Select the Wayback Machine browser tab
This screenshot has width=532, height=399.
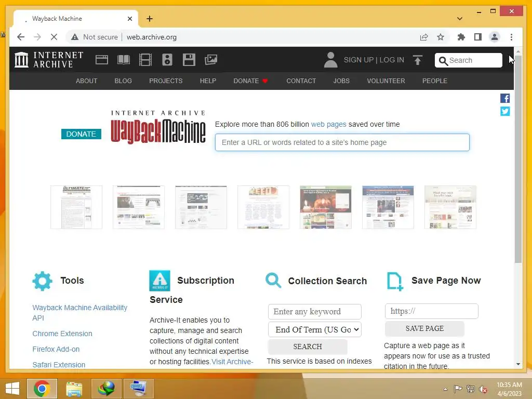[x=76, y=19]
